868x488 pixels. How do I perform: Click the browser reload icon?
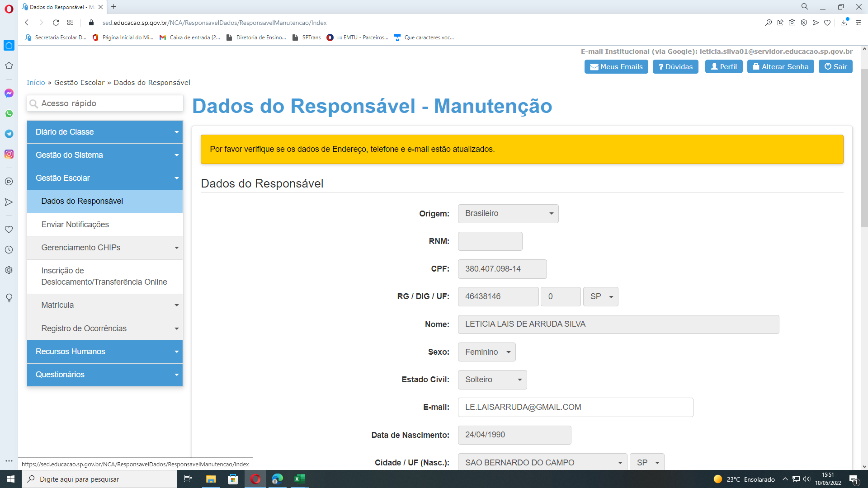(56, 23)
